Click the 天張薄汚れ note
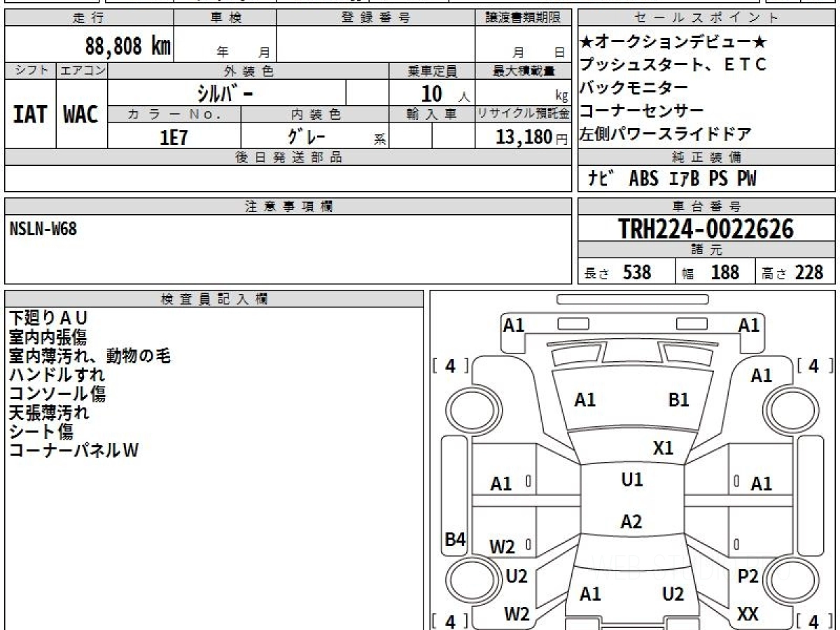The image size is (840, 630). [x=49, y=413]
